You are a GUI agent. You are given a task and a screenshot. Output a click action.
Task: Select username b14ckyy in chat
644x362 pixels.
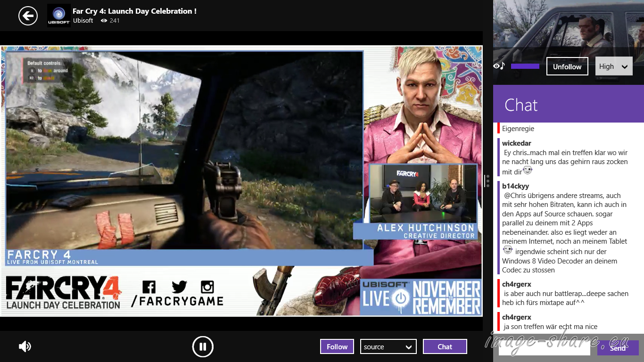pyautogui.click(x=515, y=186)
